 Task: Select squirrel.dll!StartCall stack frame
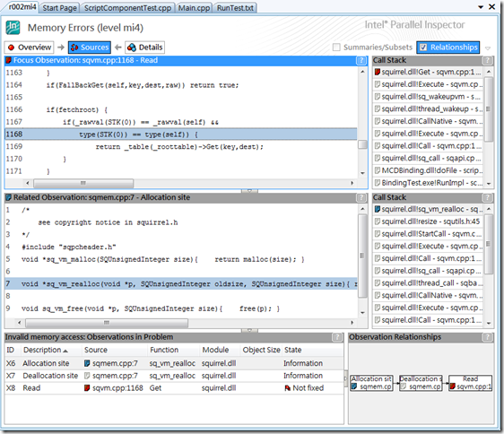point(428,234)
